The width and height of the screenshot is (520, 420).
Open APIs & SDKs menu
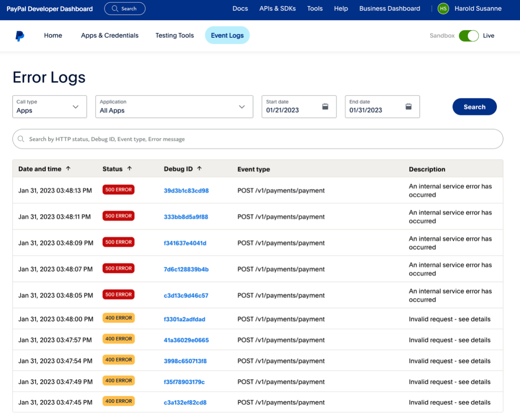(x=277, y=9)
